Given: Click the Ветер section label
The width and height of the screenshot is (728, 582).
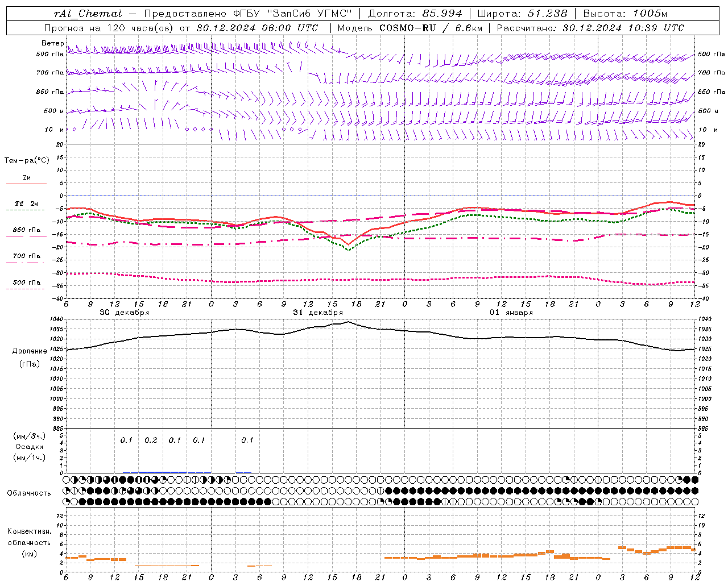Looking at the screenshot, I should click(x=52, y=43).
